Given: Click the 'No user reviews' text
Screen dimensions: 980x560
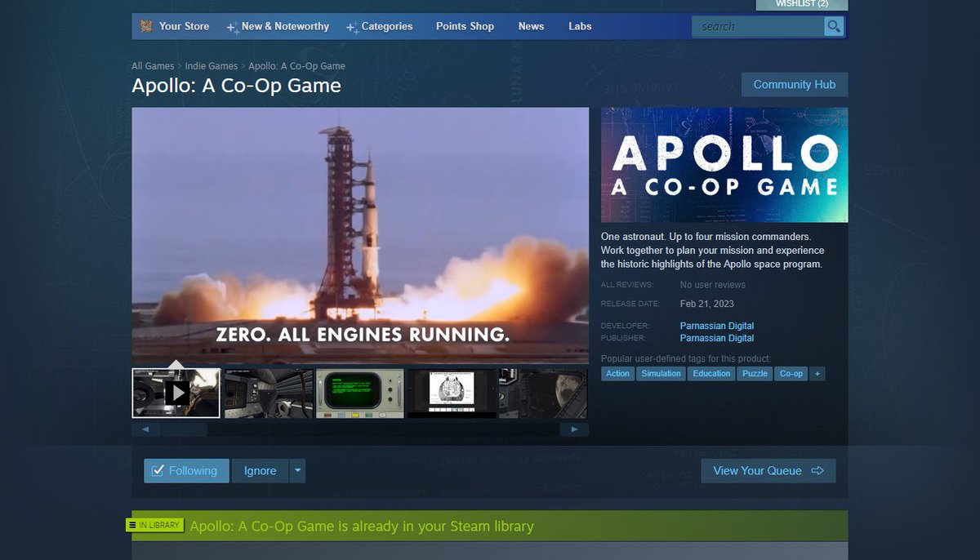Looking at the screenshot, I should [x=713, y=285].
